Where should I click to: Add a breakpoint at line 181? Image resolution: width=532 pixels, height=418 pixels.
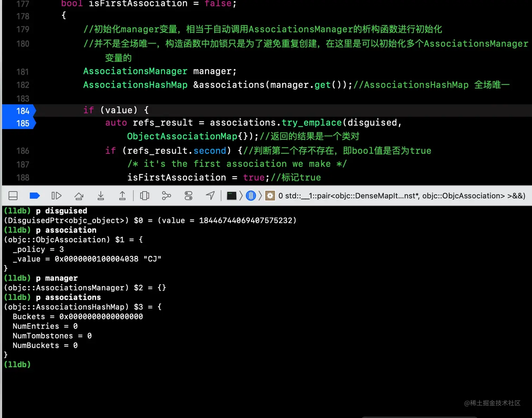pyautogui.click(x=23, y=72)
